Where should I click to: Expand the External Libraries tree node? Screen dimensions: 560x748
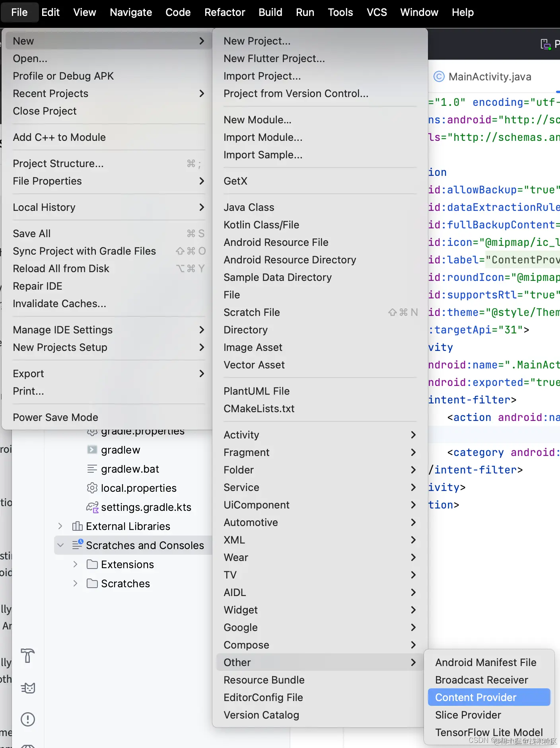(60, 526)
